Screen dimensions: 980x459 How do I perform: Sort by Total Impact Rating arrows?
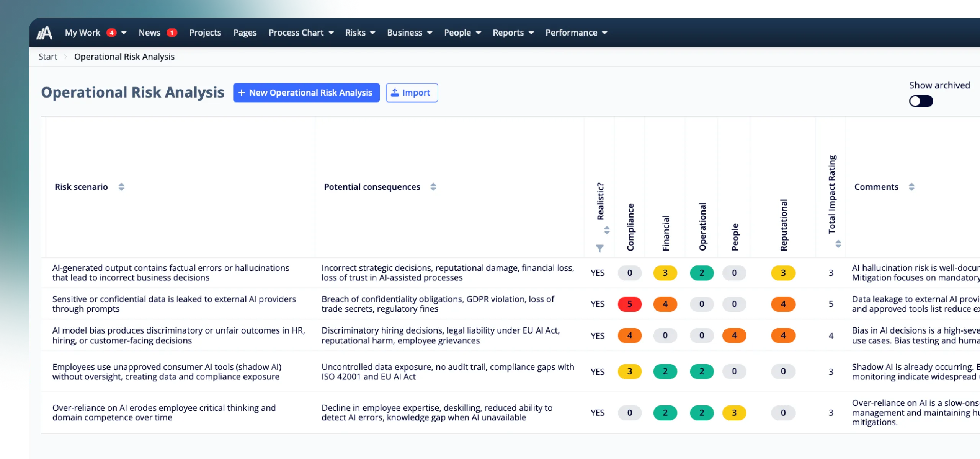[x=838, y=244]
